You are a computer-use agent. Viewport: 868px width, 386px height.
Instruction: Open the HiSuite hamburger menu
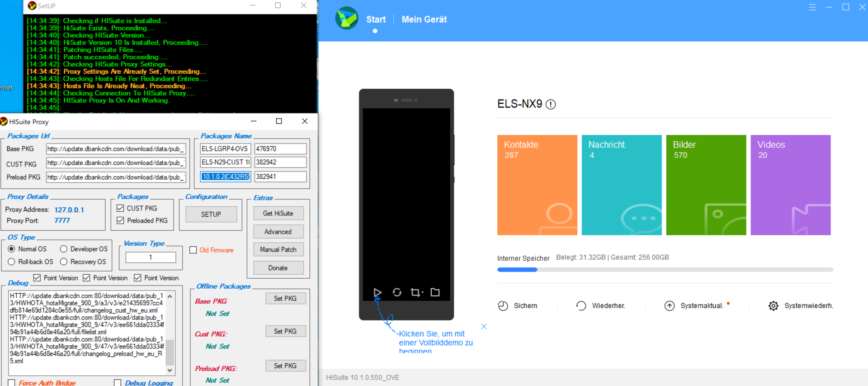point(812,7)
